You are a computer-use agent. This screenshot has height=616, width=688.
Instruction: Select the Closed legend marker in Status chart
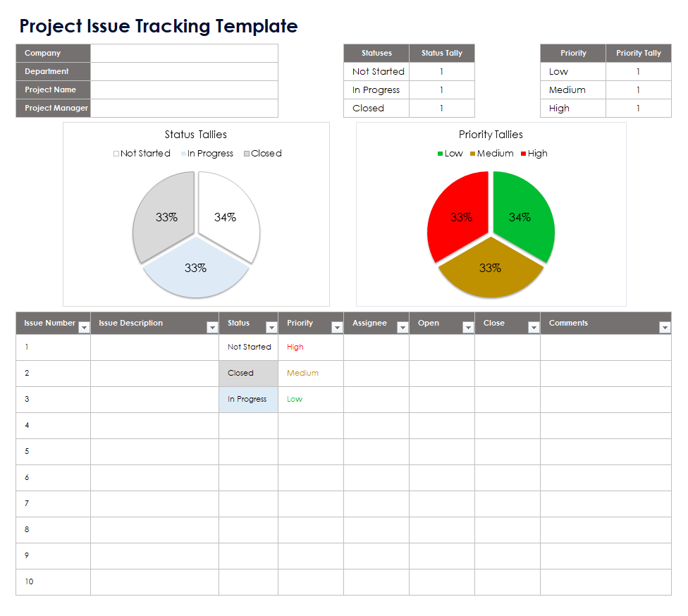tap(247, 154)
